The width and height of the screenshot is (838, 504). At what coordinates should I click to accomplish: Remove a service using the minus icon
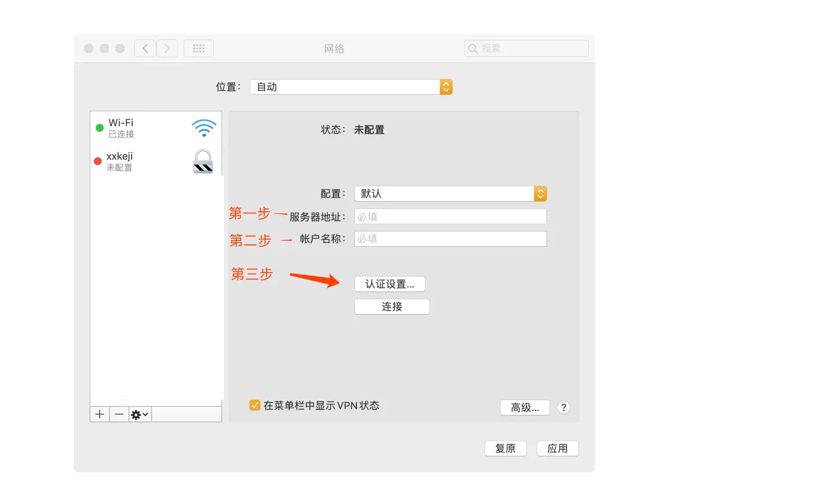tap(119, 413)
